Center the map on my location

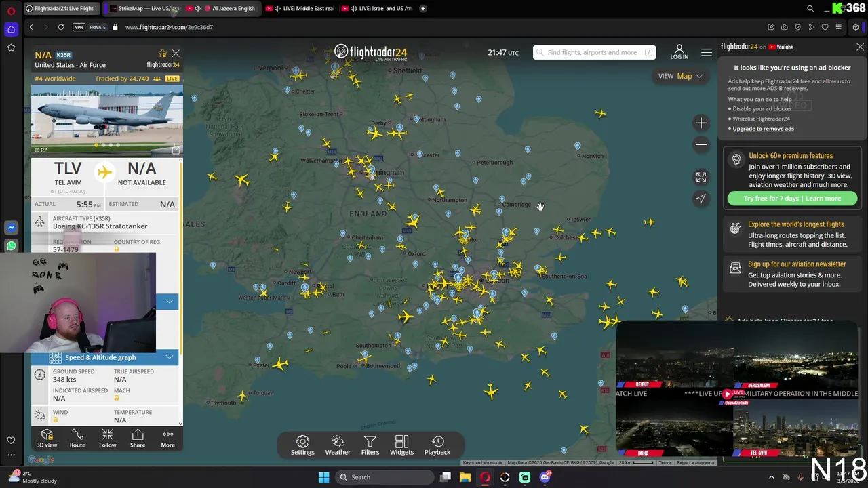[x=701, y=199]
